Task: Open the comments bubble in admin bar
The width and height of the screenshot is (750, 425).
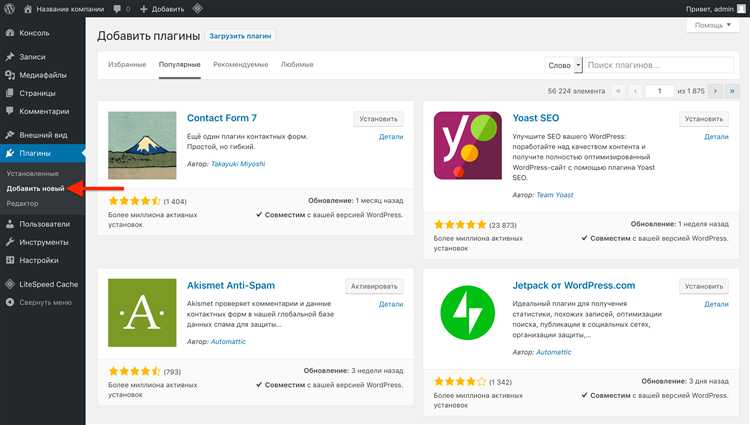Action: [x=117, y=9]
